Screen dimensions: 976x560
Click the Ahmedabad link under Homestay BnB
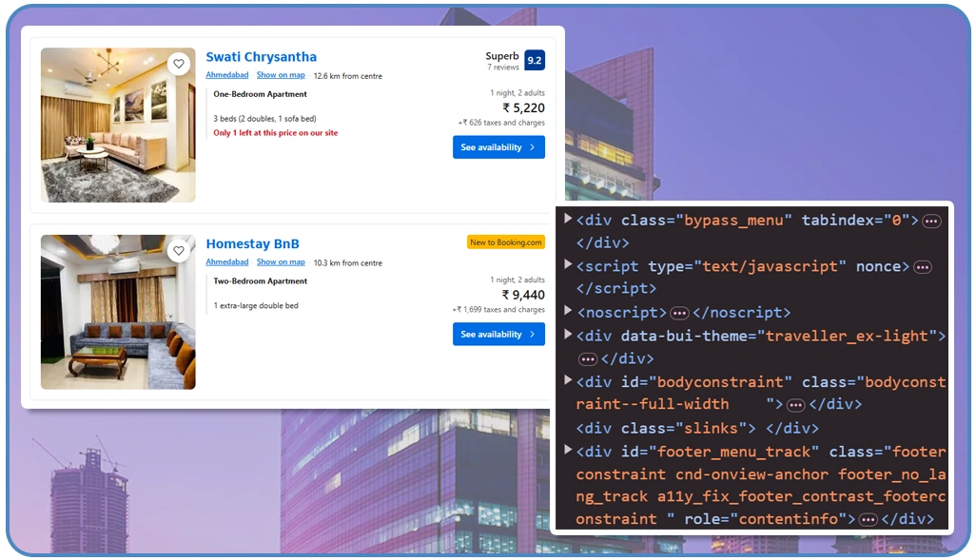226,261
